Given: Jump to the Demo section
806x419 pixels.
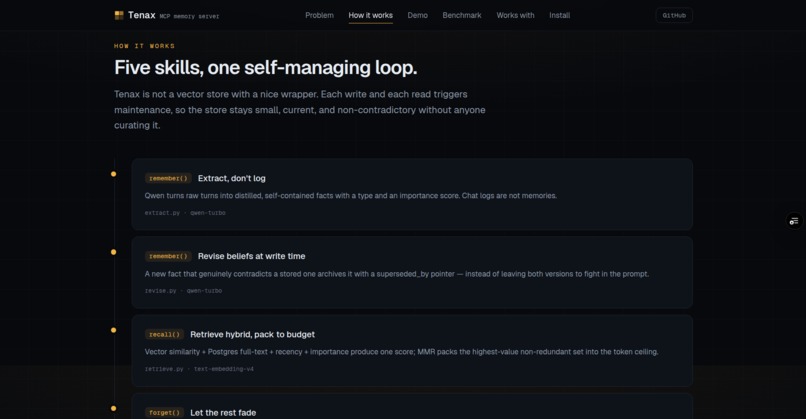Looking at the screenshot, I should [417, 15].
